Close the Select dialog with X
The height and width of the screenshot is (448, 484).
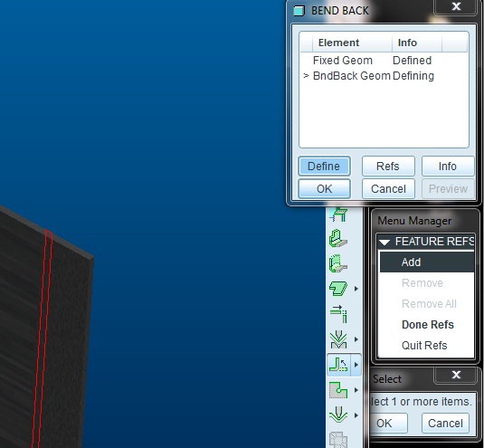tap(456, 375)
